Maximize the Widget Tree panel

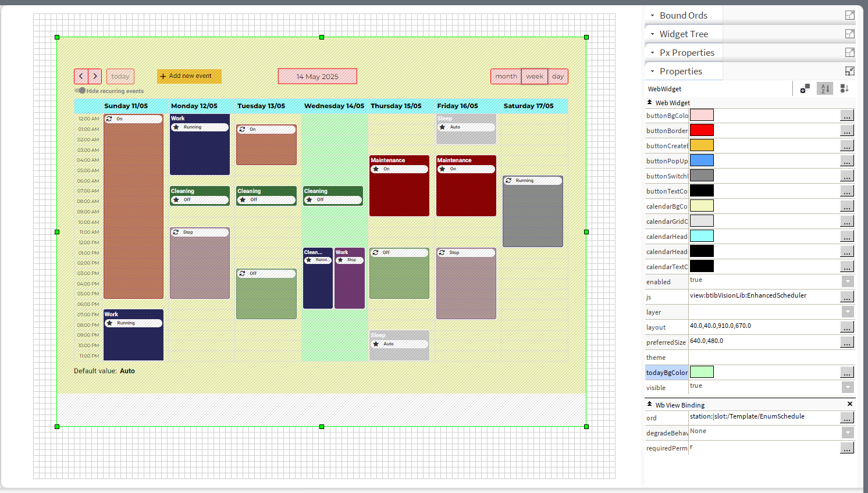849,34
